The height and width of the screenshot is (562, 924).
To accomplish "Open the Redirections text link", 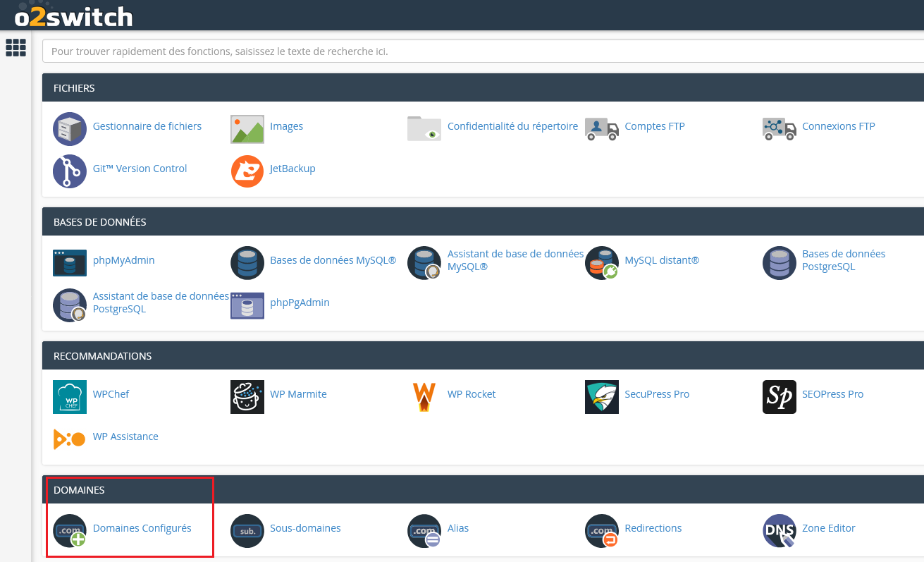I will pos(653,528).
